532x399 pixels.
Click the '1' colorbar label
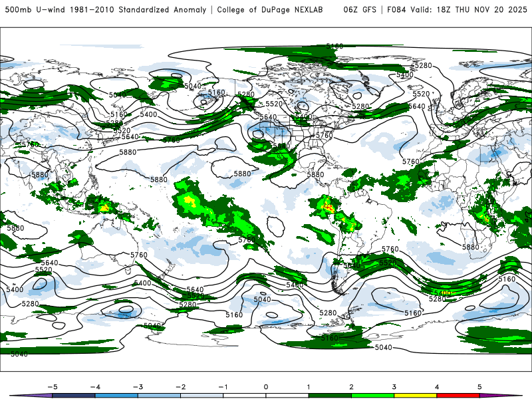pyautogui.click(x=309, y=387)
